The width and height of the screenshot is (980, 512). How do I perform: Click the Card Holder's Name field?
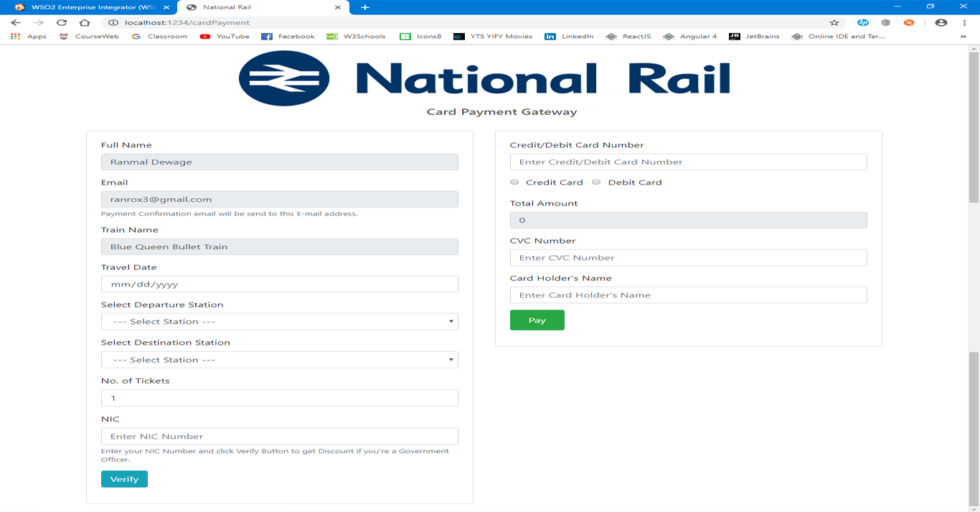pos(689,295)
